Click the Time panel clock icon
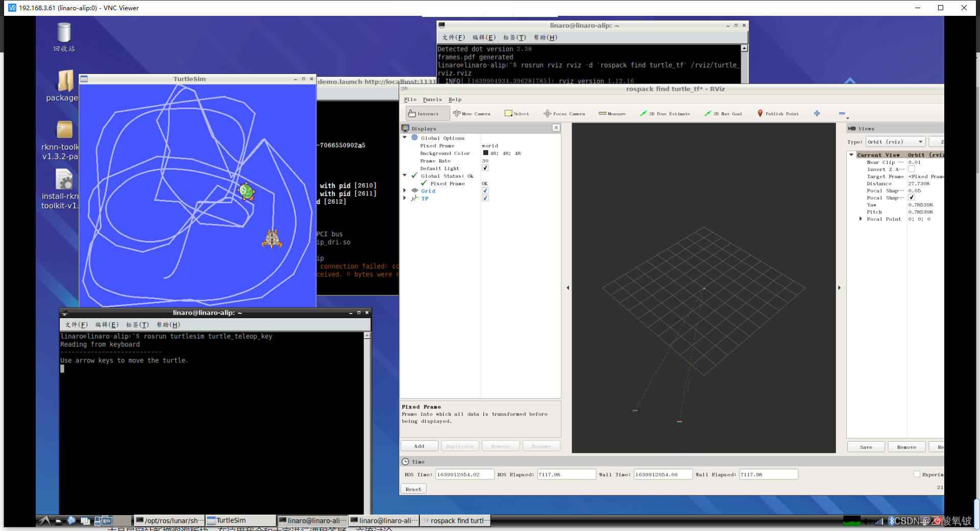Image resolution: width=980 pixels, height=531 pixels. click(x=405, y=462)
